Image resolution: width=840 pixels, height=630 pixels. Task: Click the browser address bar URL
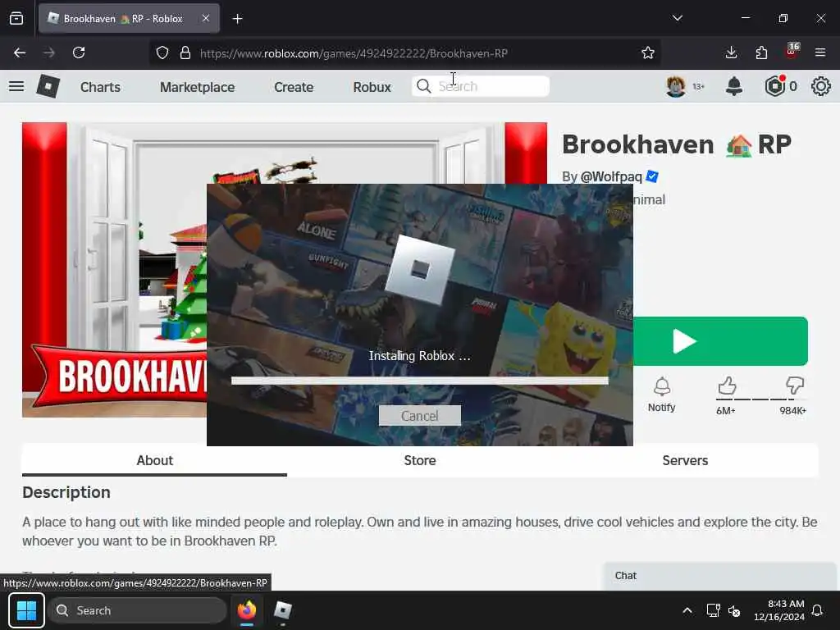[x=354, y=53]
